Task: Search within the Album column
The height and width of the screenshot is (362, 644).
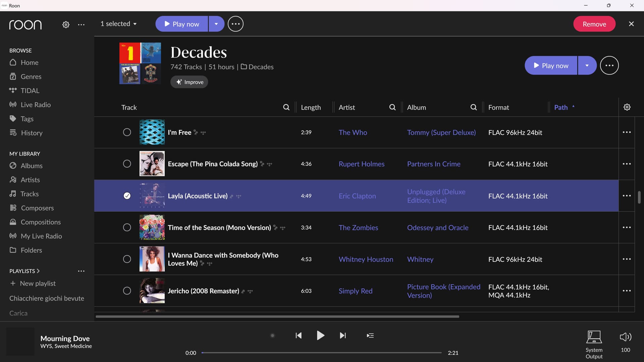Action: 473,107
